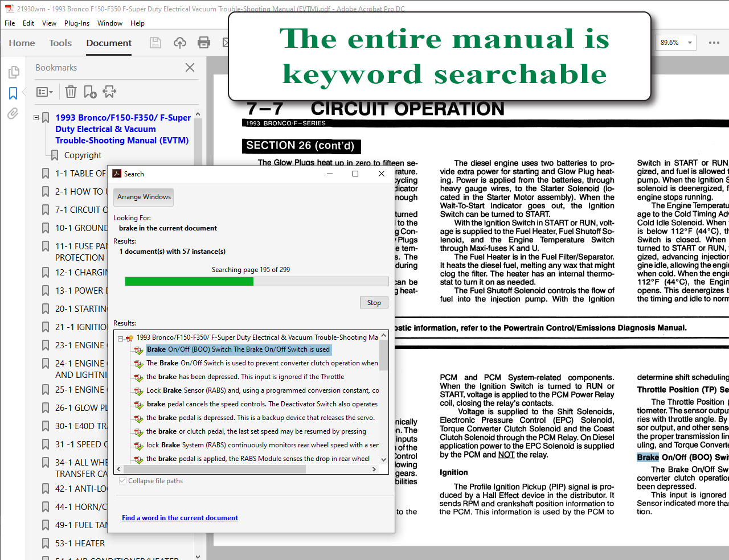Image resolution: width=729 pixels, height=560 pixels.
Task: Switch to the Home tab
Action: (x=22, y=43)
